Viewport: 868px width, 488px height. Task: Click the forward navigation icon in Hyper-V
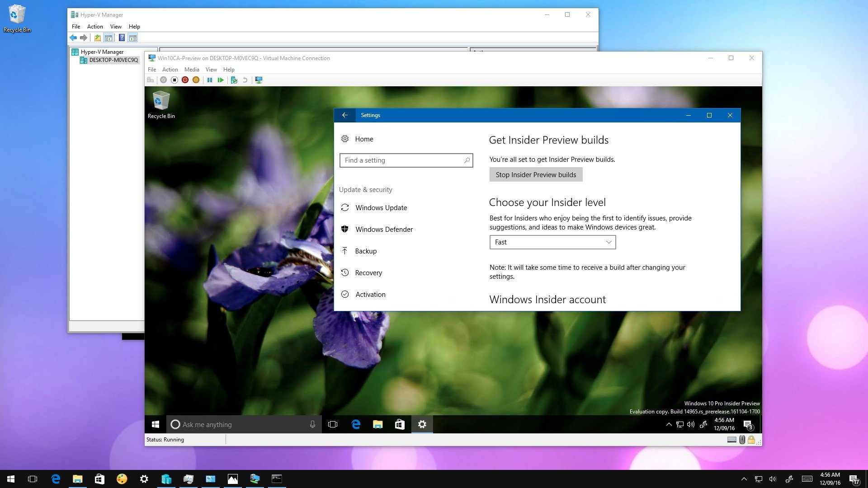(x=85, y=38)
